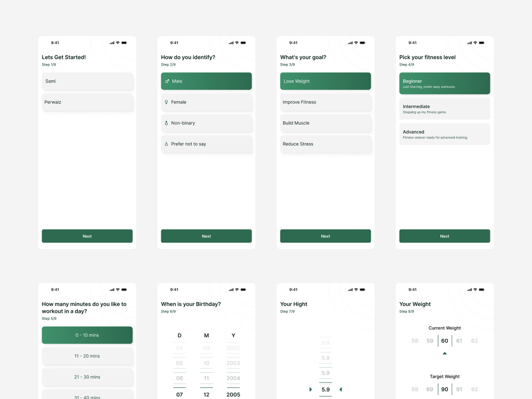Viewport: 532px width, 399px height.
Task: Pick month 11 in birthday picker
Action: pos(206,378)
